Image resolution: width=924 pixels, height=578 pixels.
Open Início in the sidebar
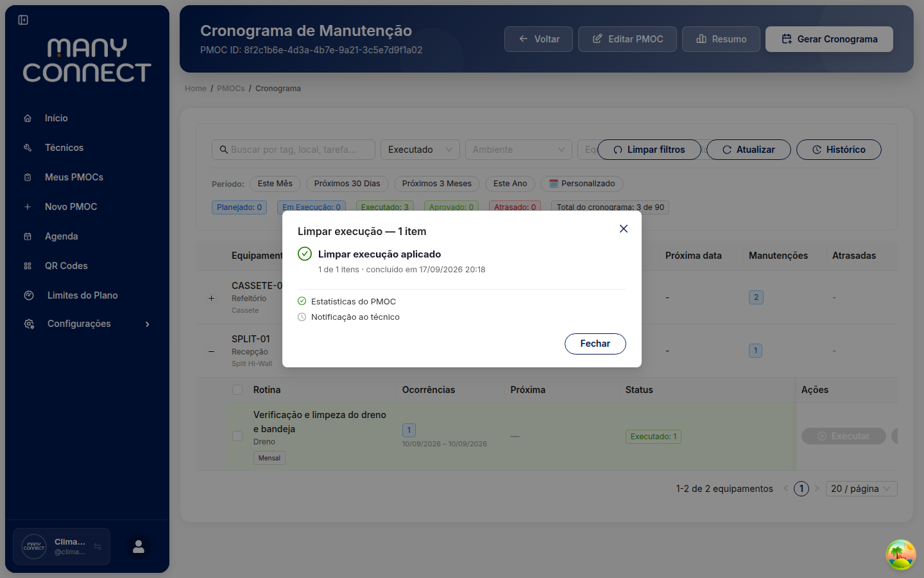pos(56,118)
